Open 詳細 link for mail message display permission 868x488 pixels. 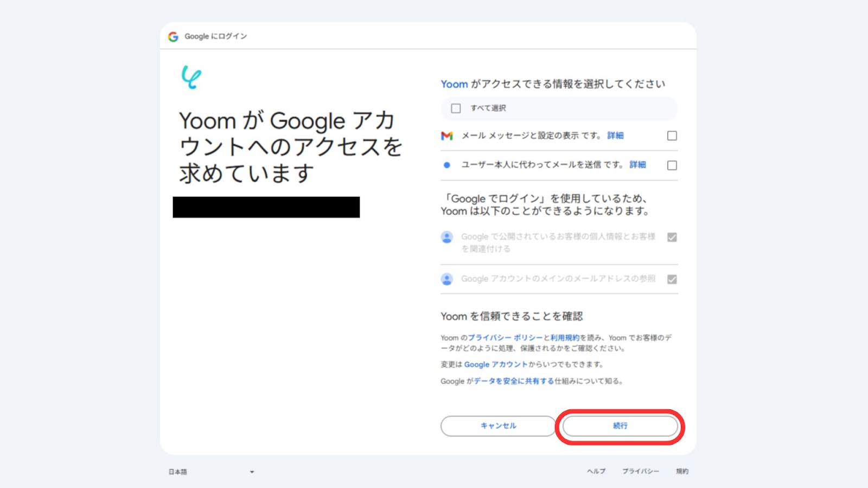(615, 136)
